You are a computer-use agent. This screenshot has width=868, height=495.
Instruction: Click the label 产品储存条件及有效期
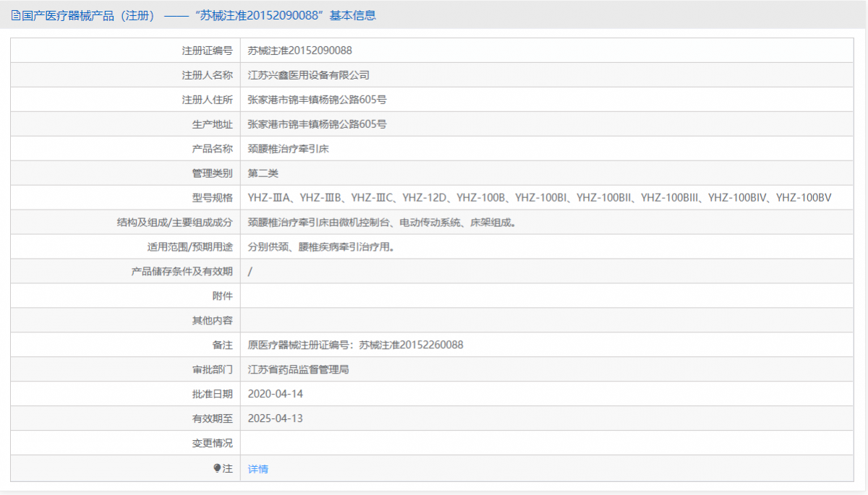[182, 272]
